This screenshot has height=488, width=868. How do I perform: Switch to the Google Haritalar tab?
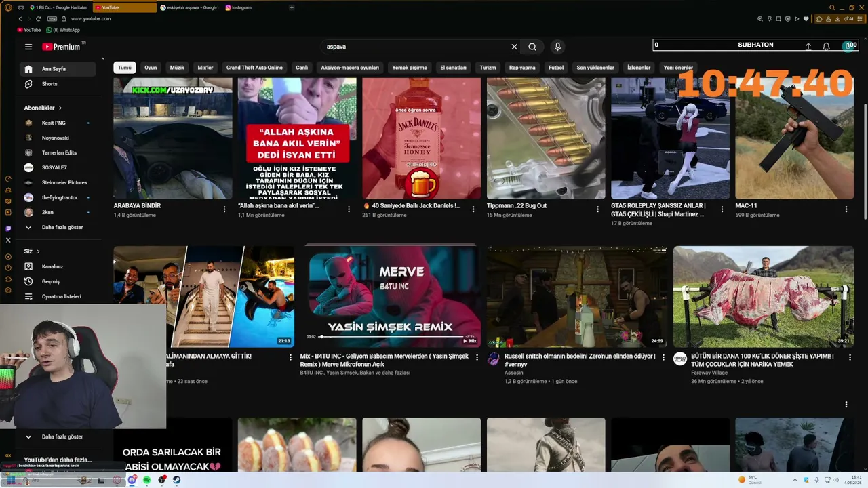[58, 7]
